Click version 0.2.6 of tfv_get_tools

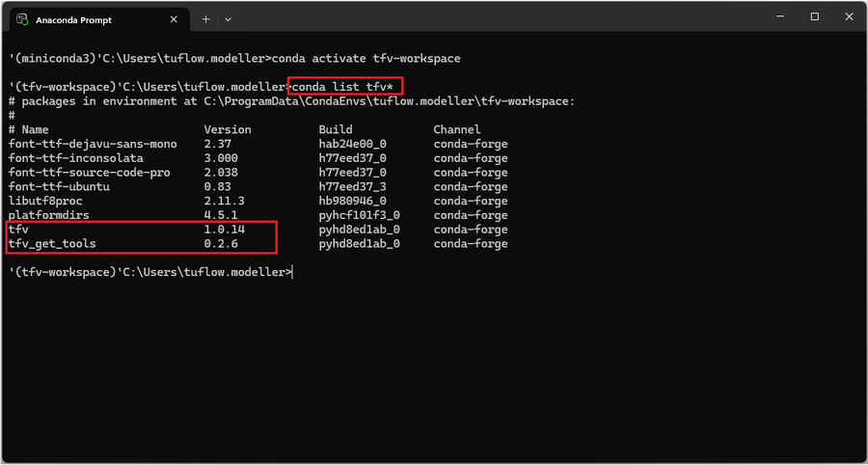[x=221, y=244]
